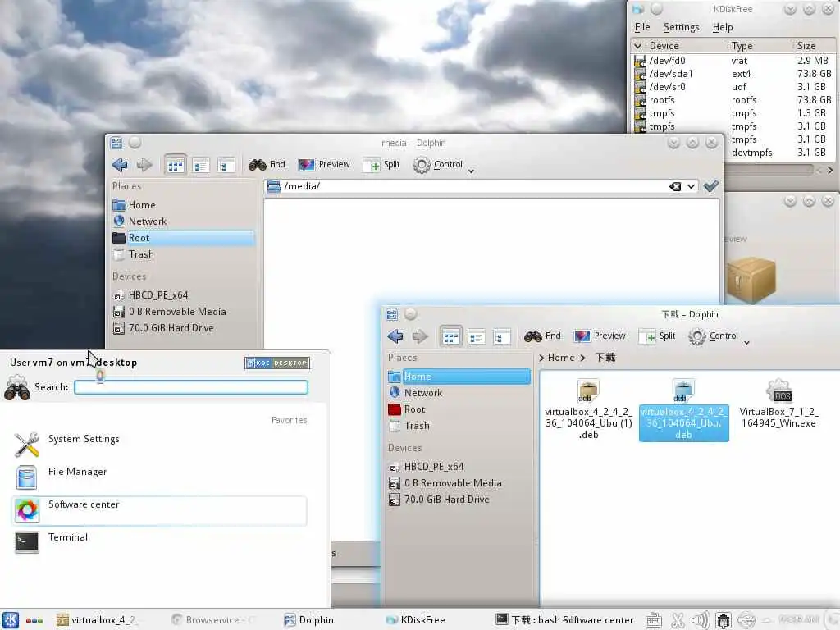This screenshot has width=840, height=630.
Task: Expand the breadcrumb arrow after Home
Action: point(583,358)
